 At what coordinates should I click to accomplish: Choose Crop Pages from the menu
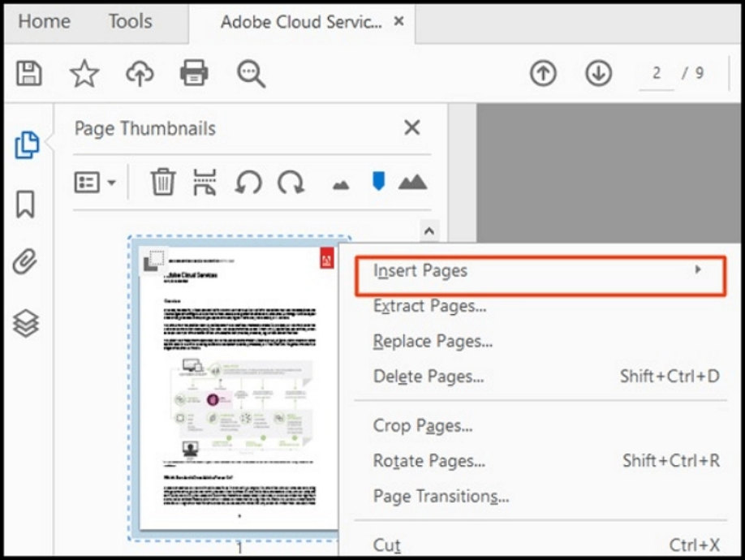pos(420,424)
